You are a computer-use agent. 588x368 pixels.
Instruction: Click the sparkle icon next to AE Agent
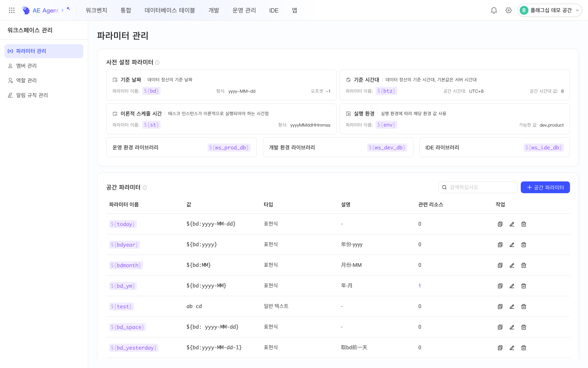pyautogui.click(x=68, y=9)
